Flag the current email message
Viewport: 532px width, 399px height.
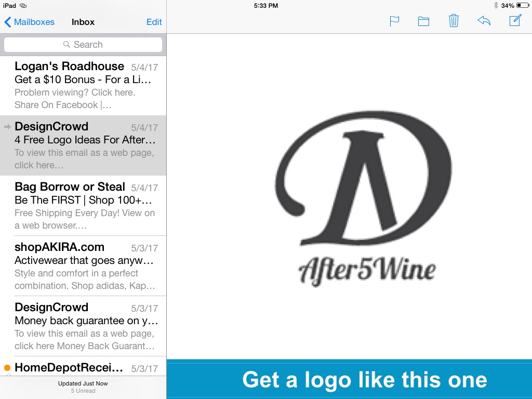pos(394,21)
